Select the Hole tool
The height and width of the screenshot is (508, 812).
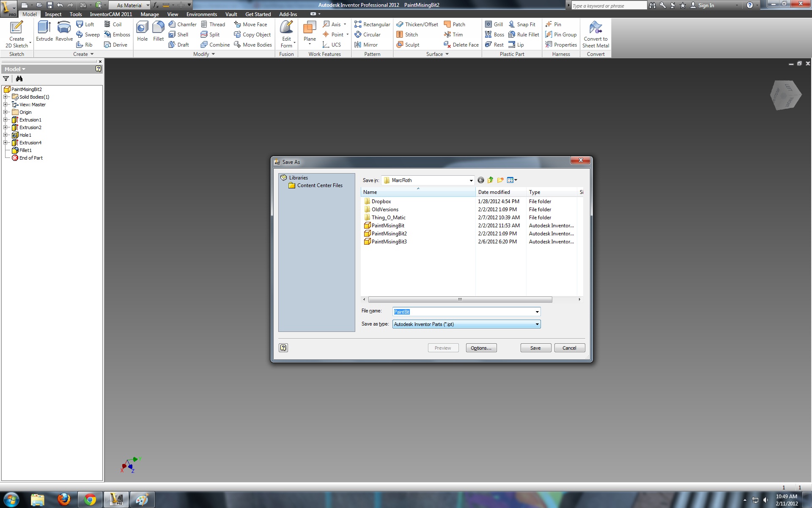coord(142,31)
